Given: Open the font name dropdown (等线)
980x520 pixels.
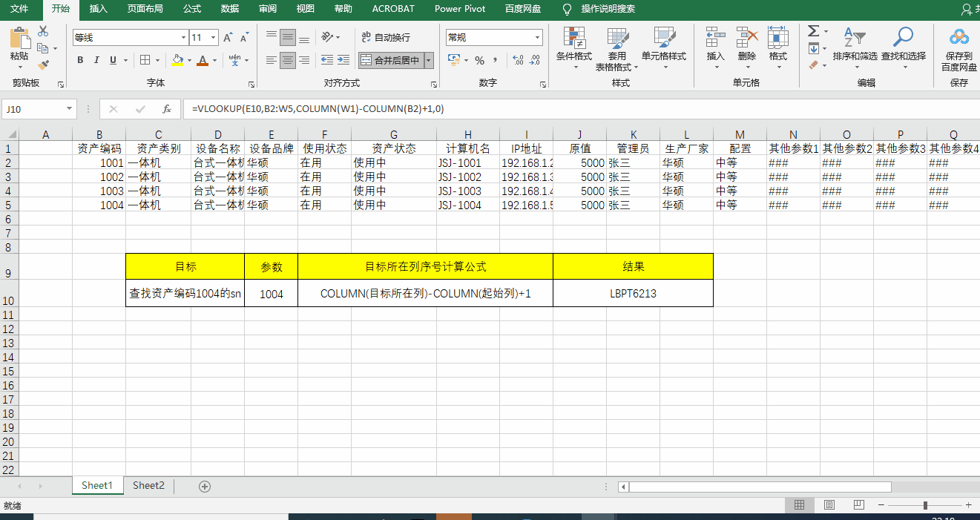Looking at the screenshot, I should coord(183,37).
